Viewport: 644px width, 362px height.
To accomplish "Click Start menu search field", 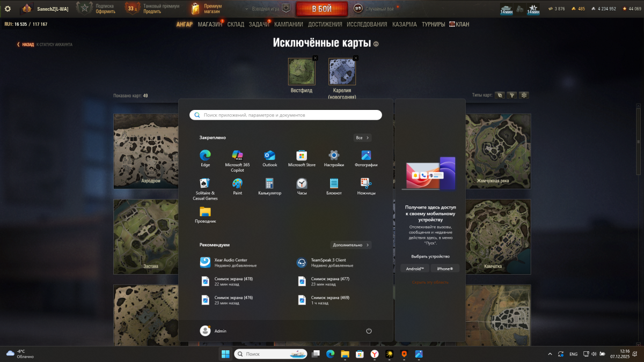I will click(286, 115).
